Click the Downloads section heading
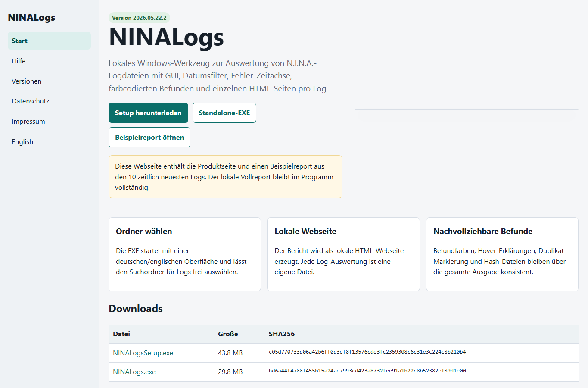 136,308
